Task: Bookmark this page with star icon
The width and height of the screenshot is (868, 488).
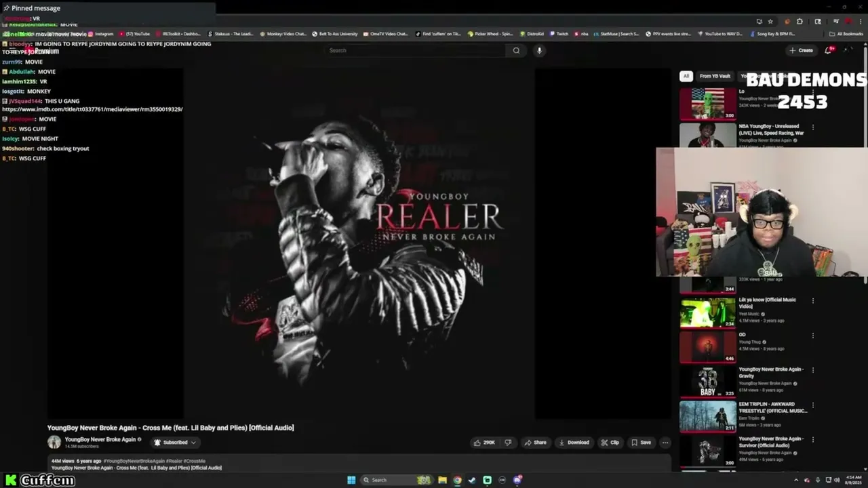Action: pyautogui.click(x=770, y=21)
